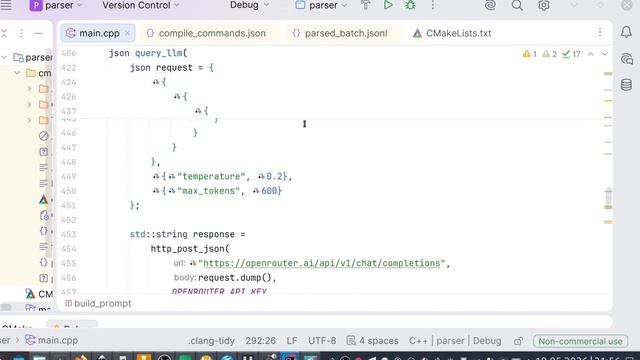Click the "temperature" string on line 449
Screen dimensions: 640x360
[x=211, y=176]
